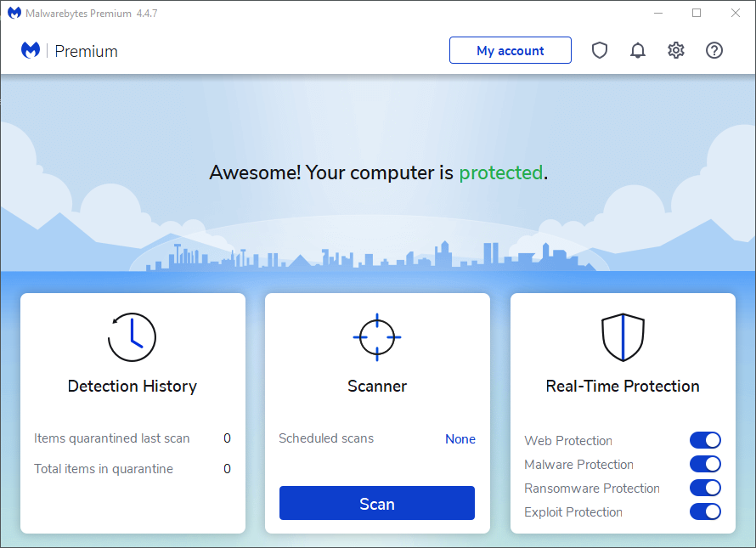Click the Detection History clock icon
This screenshot has width=756, height=548.
132,337
